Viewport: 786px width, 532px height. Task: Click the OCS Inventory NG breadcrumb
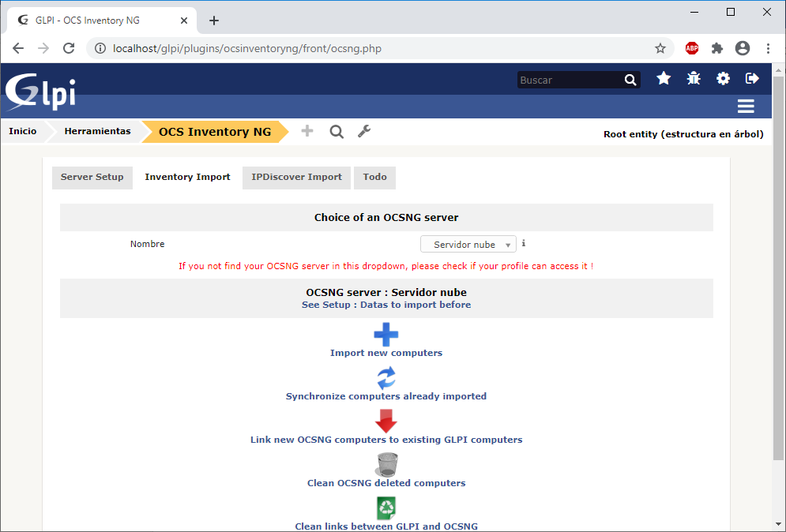pyautogui.click(x=215, y=132)
